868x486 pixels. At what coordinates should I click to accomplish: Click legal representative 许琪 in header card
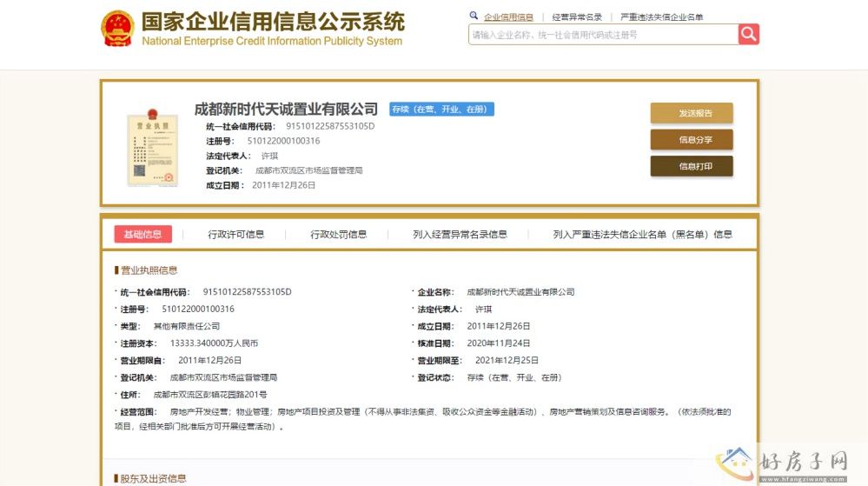pos(269,156)
